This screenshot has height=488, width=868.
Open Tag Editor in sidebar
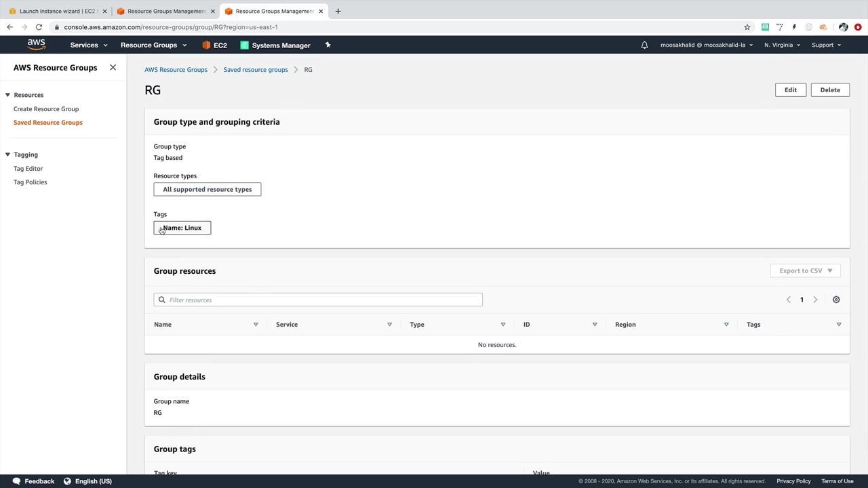point(28,169)
